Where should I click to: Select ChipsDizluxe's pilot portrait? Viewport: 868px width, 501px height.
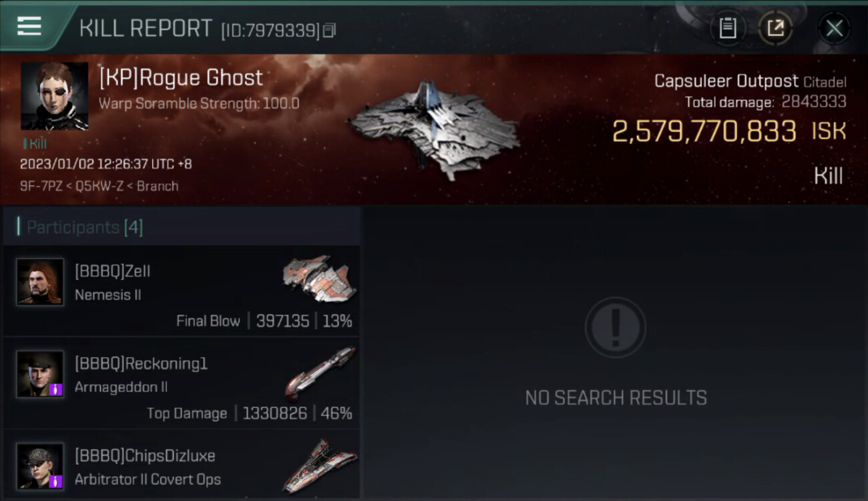coord(40,466)
